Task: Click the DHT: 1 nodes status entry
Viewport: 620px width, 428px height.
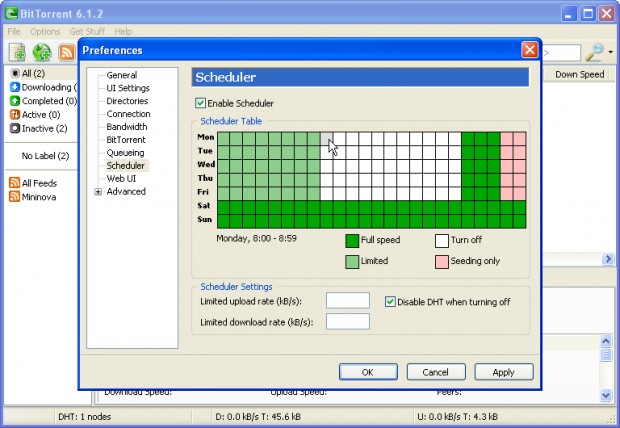Action: click(84, 417)
